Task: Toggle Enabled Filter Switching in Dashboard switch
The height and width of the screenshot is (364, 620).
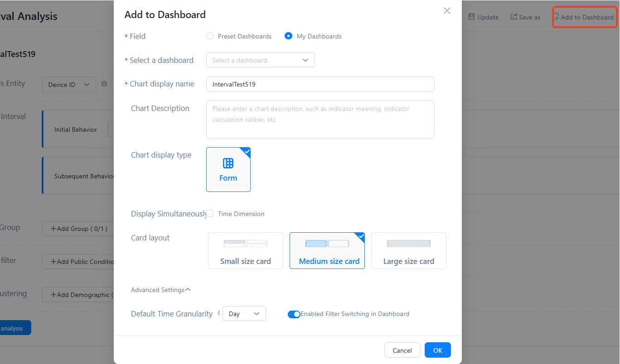Action: pyautogui.click(x=294, y=314)
